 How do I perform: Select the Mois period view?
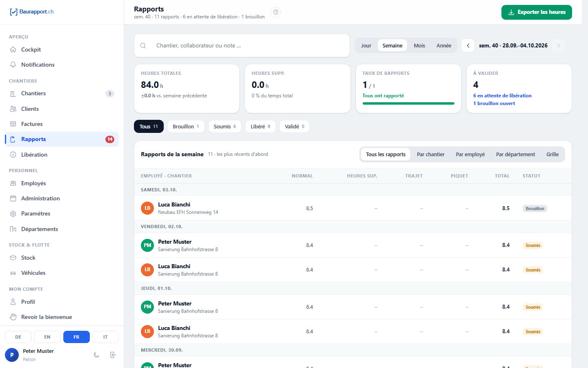419,45
